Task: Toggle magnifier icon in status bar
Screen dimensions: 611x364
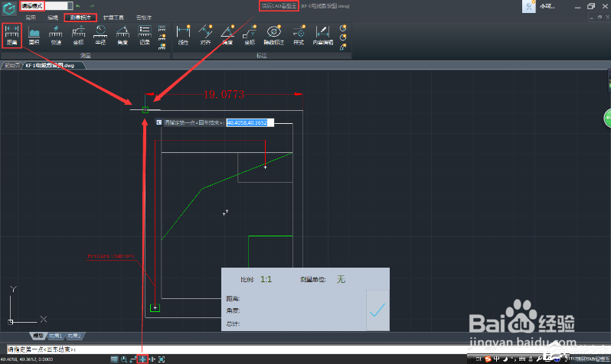Action: [x=124, y=359]
